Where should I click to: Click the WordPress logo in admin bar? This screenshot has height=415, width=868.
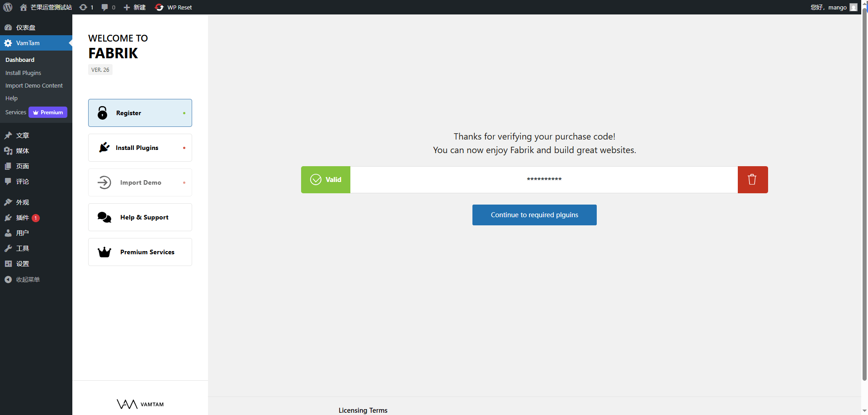(x=8, y=7)
